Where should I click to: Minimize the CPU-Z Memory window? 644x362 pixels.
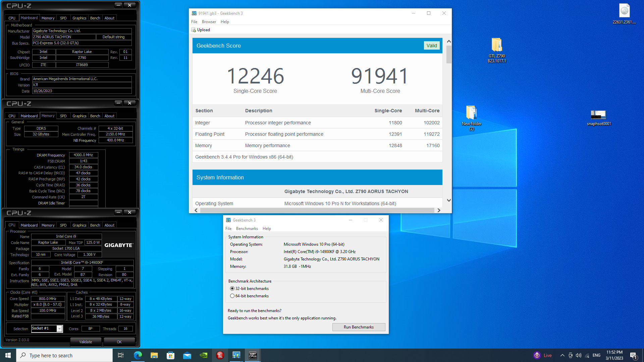coord(118,103)
